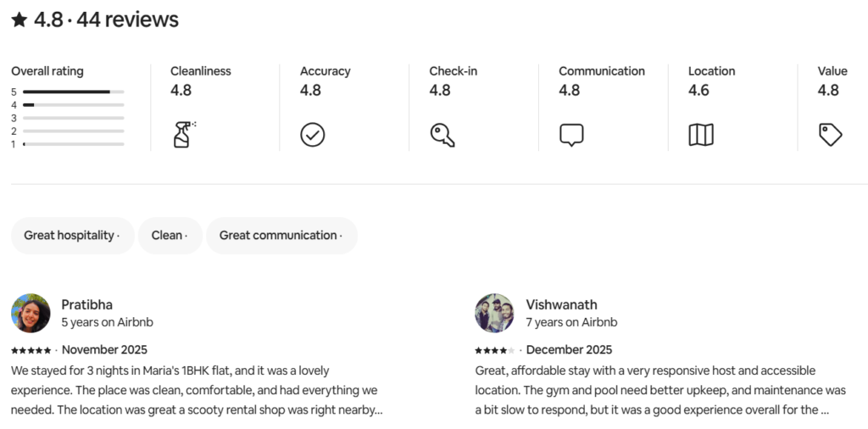This screenshot has width=868, height=429.
Task: Click the 5-star overall rating bar
Action: click(x=73, y=92)
